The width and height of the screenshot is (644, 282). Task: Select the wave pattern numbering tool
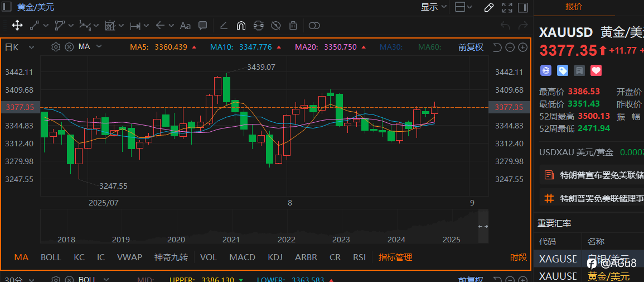85,26
